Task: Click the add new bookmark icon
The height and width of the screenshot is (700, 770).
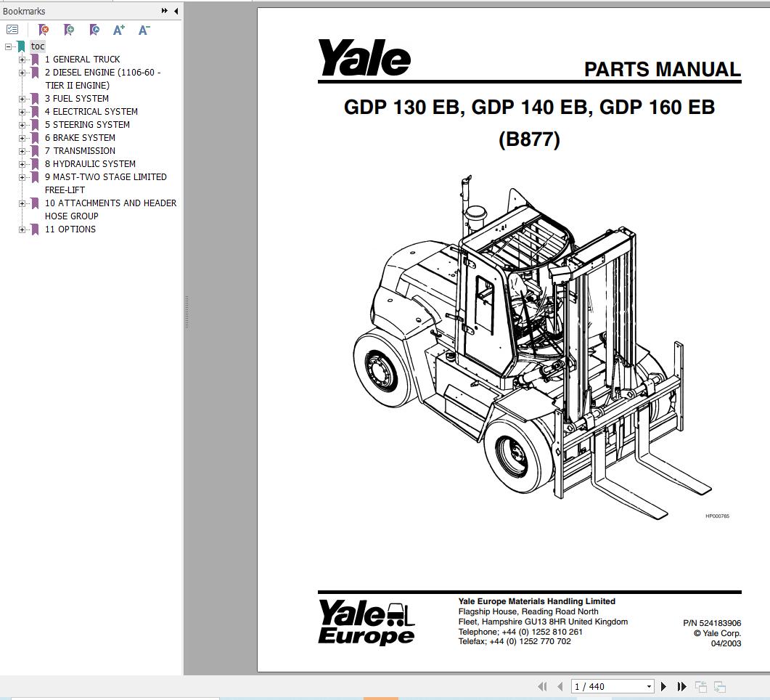Action: (69, 30)
